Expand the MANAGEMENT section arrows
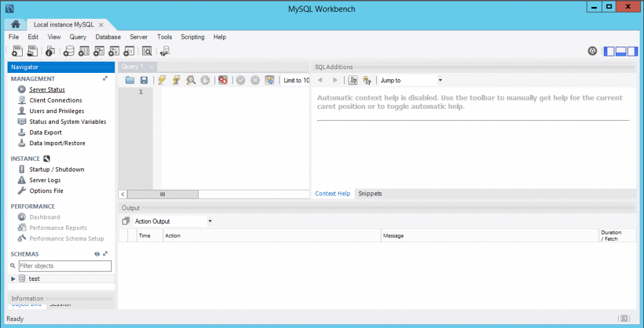The height and width of the screenshot is (328, 644). coord(105,79)
